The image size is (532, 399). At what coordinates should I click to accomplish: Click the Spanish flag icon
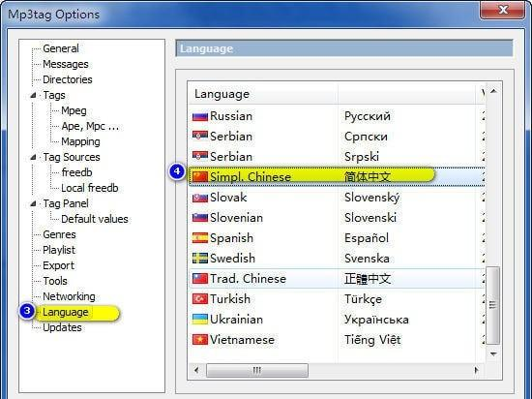(x=200, y=238)
